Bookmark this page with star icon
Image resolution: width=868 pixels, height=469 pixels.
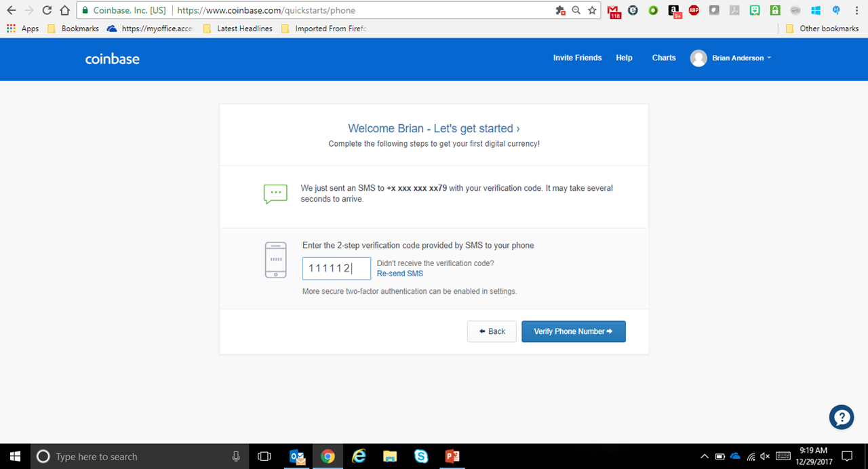pyautogui.click(x=592, y=10)
